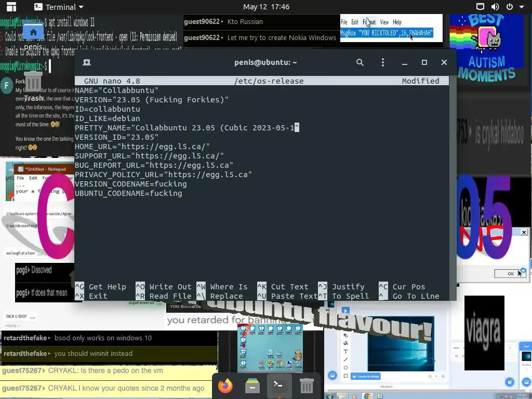Click the PRETTY_NAME line in nano
Screen dimensions: 532x399
187,128
